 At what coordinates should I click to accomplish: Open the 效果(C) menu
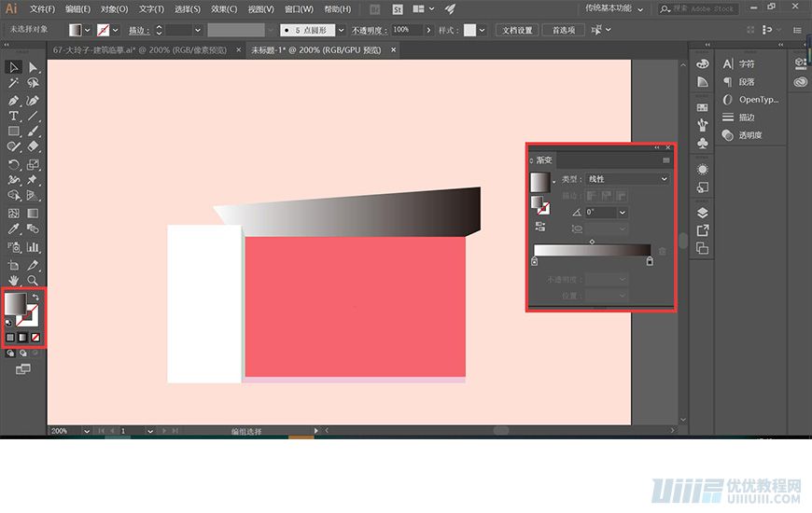pos(224,8)
